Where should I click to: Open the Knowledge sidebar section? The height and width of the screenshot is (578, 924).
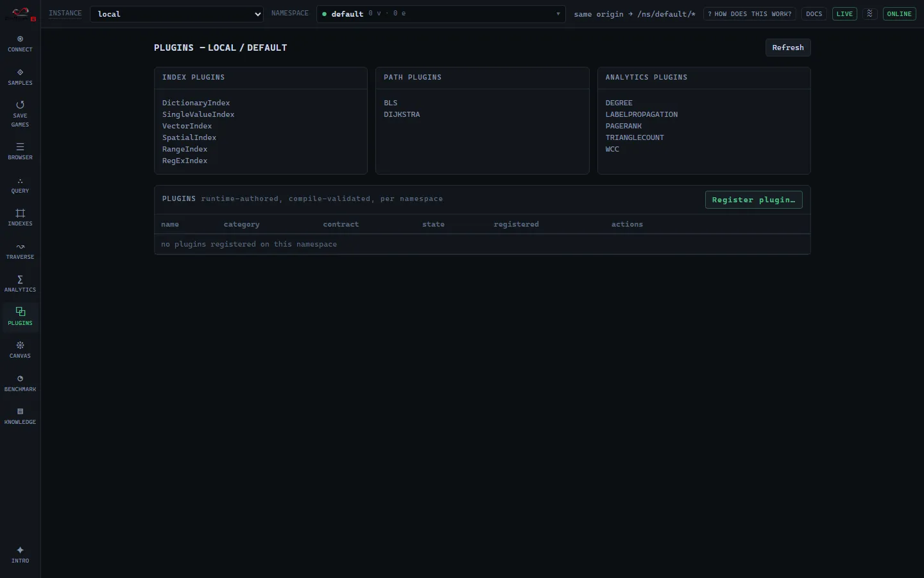click(20, 416)
